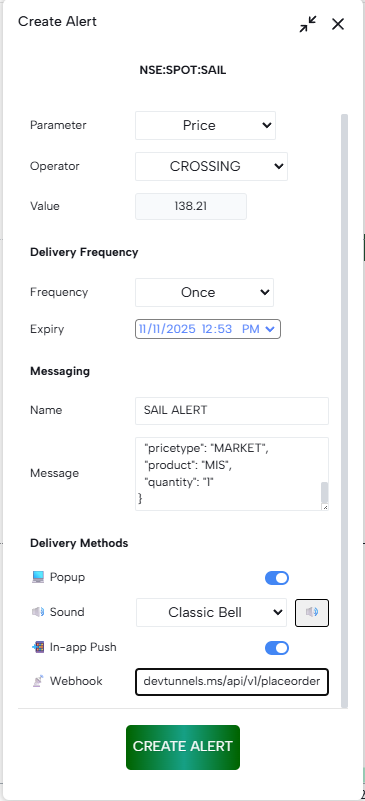The height and width of the screenshot is (801, 365).
Task: Expand the Frequency dropdown set to Once
Action: [x=204, y=292]
